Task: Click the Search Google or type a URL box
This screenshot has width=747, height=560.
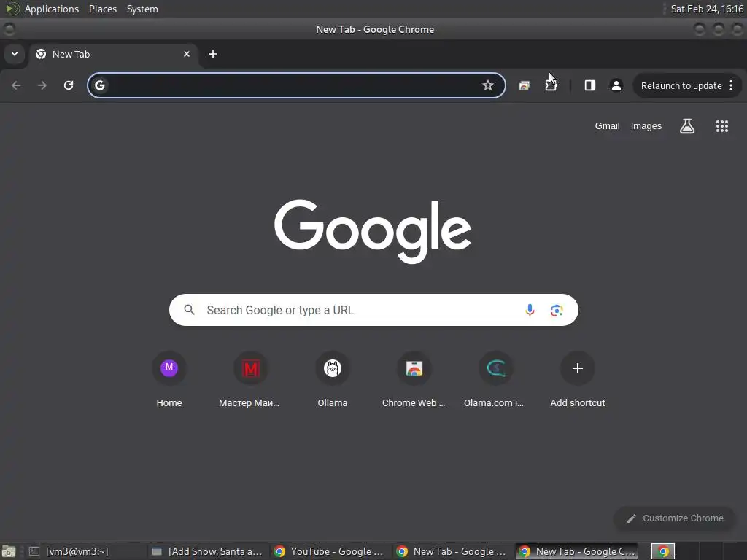Action: [373, 310]
